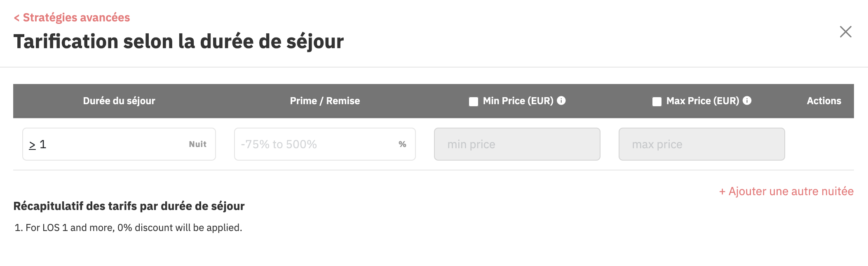
Task: Enable the Min Price (EUR) checkbox
Action: tap(474, 102)
